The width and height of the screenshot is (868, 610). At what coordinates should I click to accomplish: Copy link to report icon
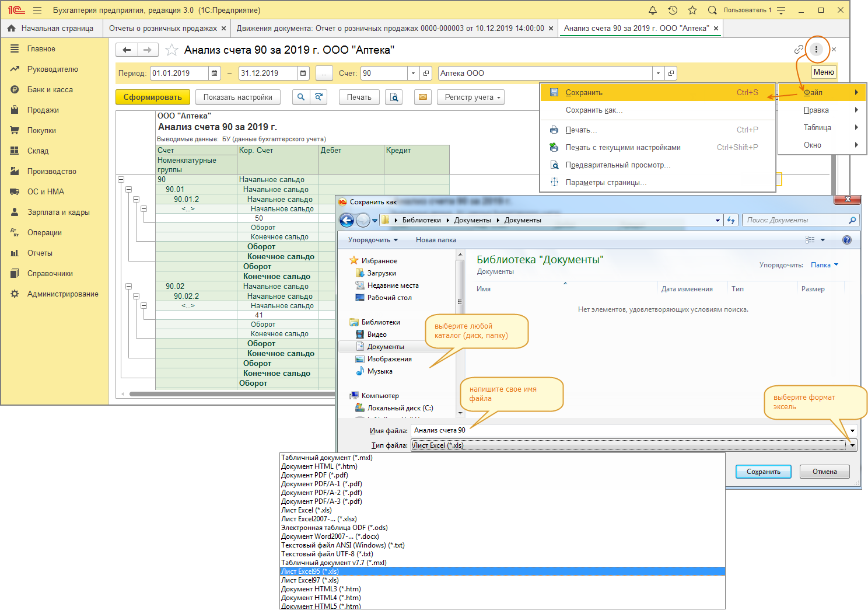(x=799, y=50)
